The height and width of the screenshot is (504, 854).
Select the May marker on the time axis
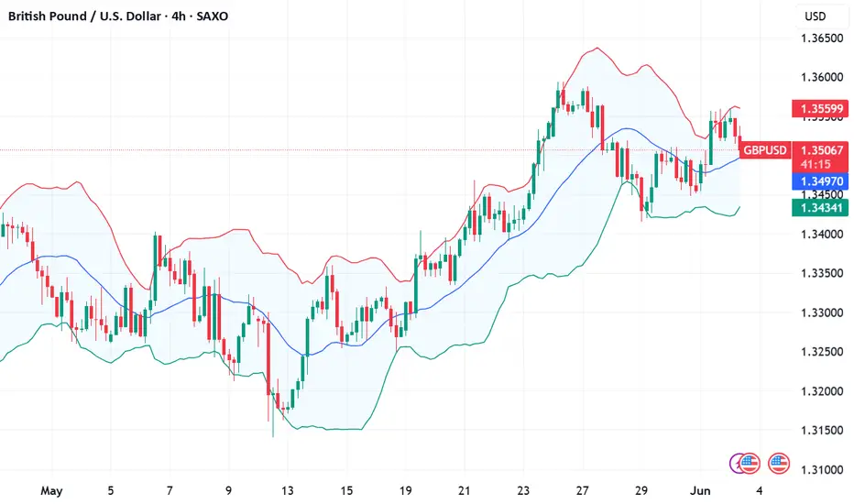tap(51, 491)
